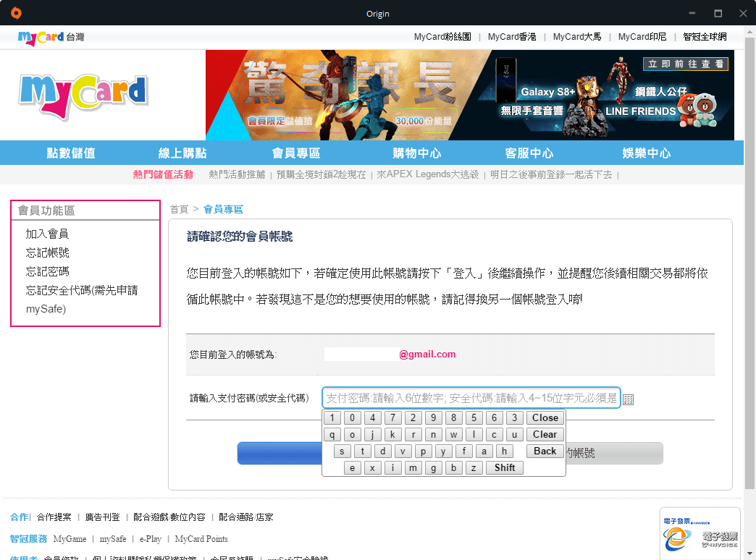The height and width of the screenshot is (560, 756).
Task: Click 忘記安全代碼 sidebar link
Action: [x=82, y=300]
